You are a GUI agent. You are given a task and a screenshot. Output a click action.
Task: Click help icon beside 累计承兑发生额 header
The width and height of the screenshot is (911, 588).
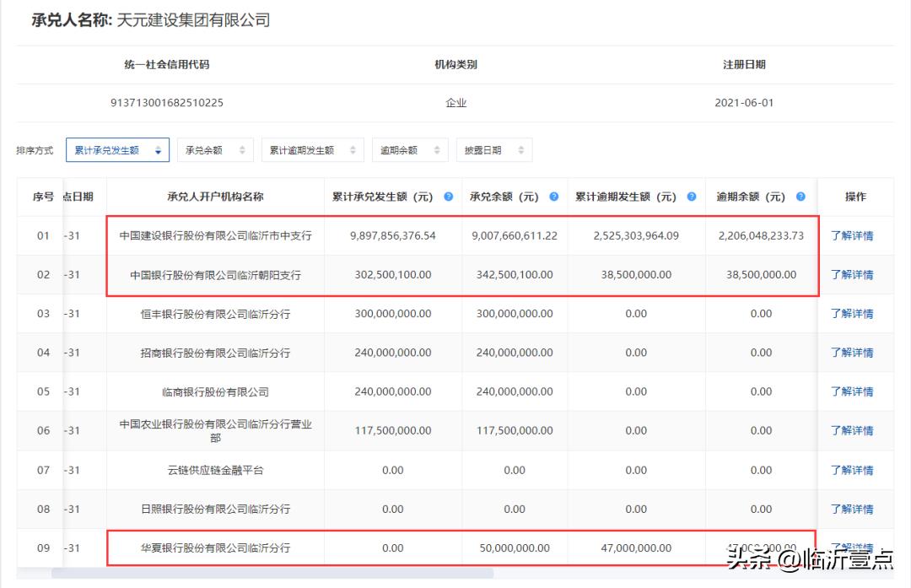click(x=449, y=197)
